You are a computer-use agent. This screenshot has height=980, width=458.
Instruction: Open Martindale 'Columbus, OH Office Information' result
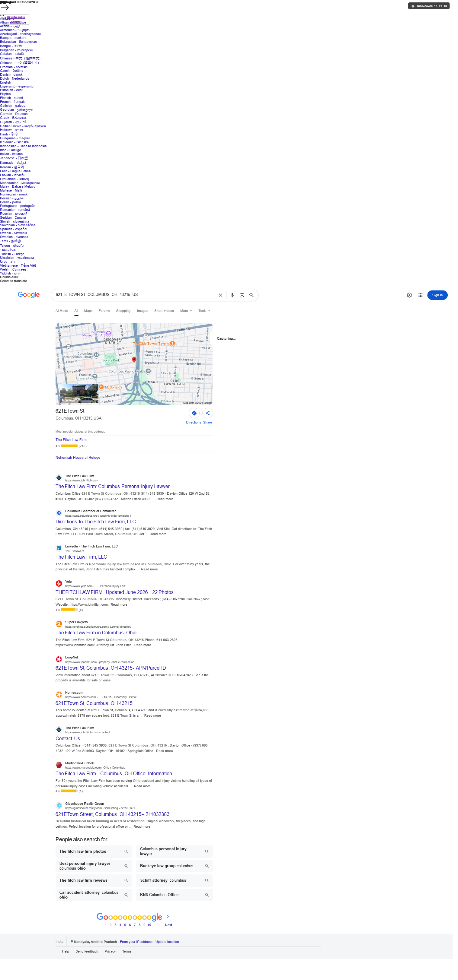click(x=115, y=782)
